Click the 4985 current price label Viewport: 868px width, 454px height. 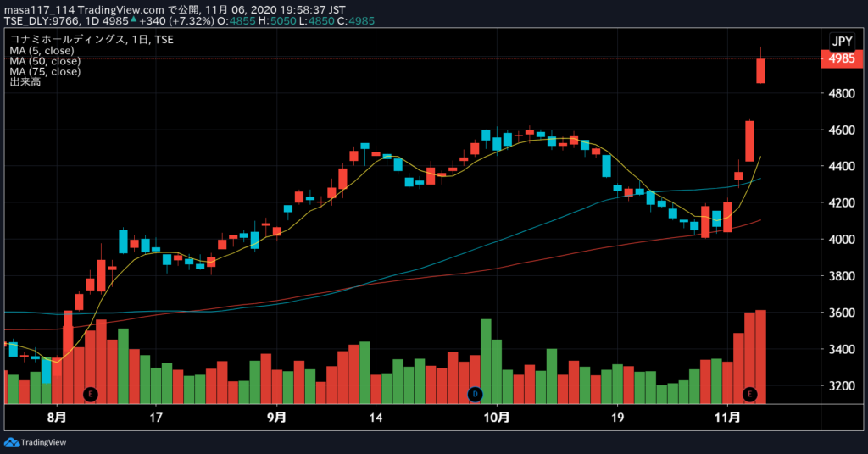842,58
